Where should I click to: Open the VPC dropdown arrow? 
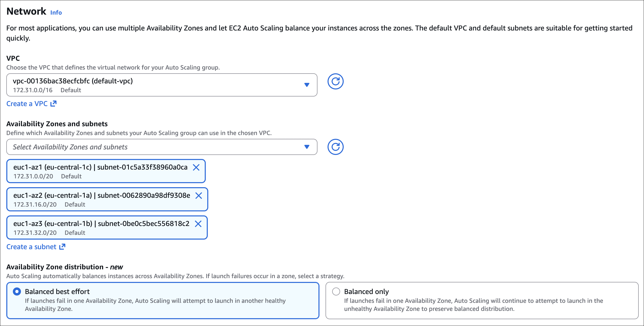pos(307,85)
